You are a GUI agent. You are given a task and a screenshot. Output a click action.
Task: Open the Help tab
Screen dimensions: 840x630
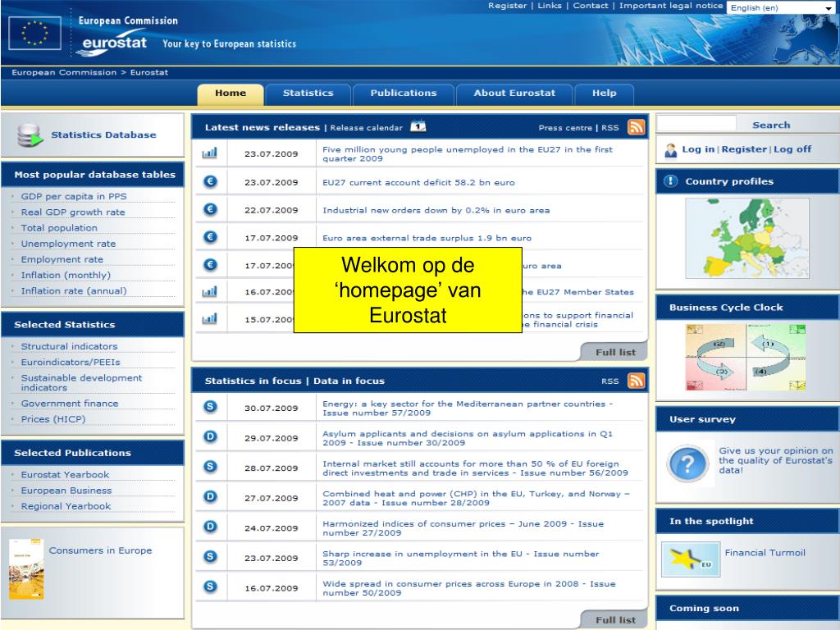click(605, 94)
